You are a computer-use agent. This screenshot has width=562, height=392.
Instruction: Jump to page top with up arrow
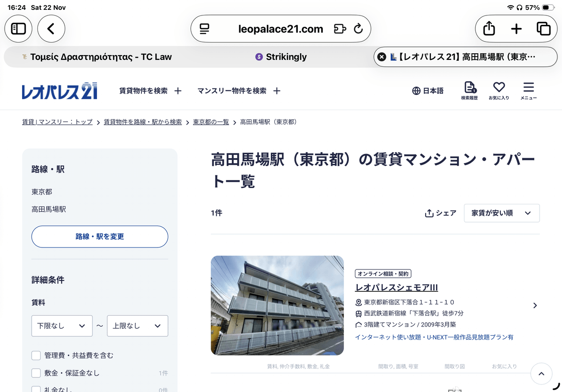point(542,374)
